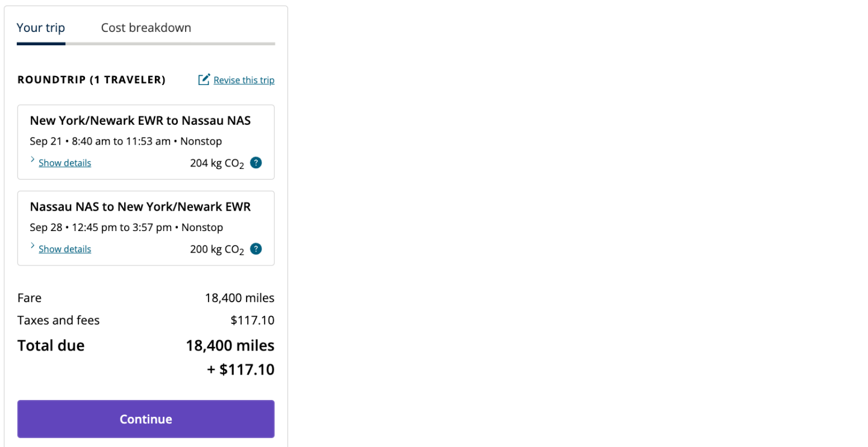
Task: Select the Your trip tab
Action: 41,28
